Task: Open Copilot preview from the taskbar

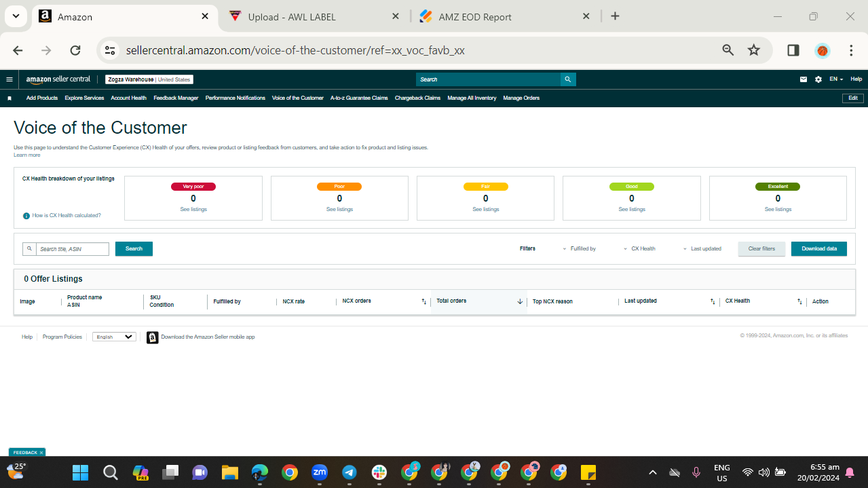Action: (140, 472)
